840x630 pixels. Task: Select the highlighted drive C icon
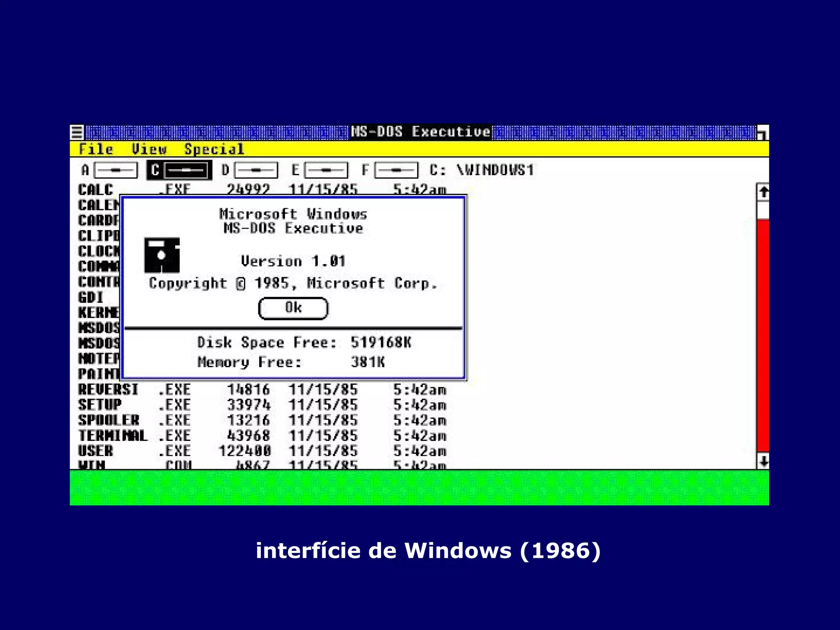[x=179, y=170]
